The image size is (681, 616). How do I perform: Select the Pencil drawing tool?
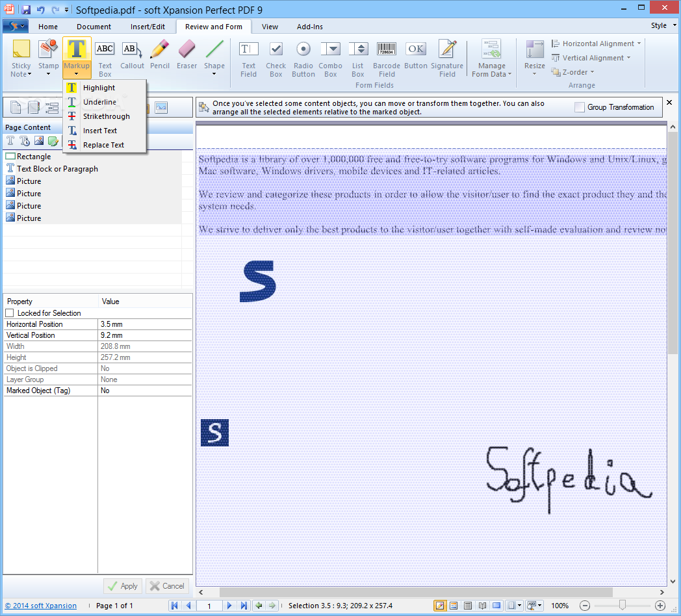pyautogui.click(x=159, y=55)
